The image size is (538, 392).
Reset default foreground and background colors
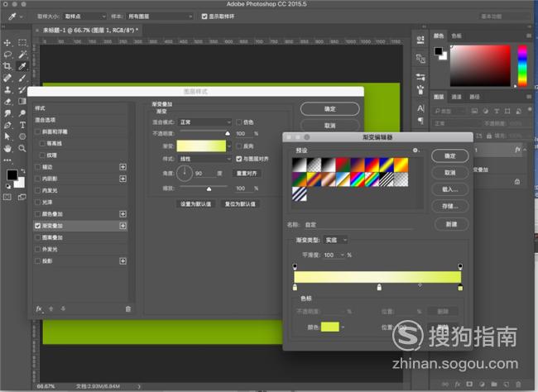[x=8, y=186]
